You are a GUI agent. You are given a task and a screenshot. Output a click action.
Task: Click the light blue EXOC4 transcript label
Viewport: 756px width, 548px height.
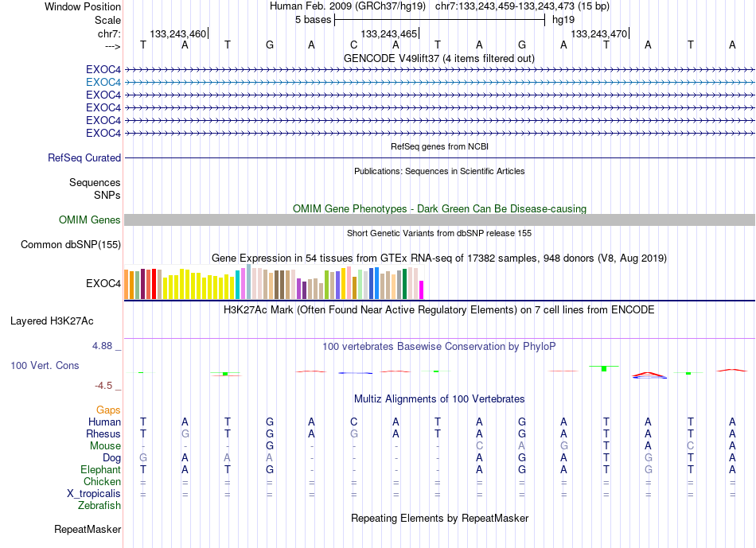click(x=103, y=83)
